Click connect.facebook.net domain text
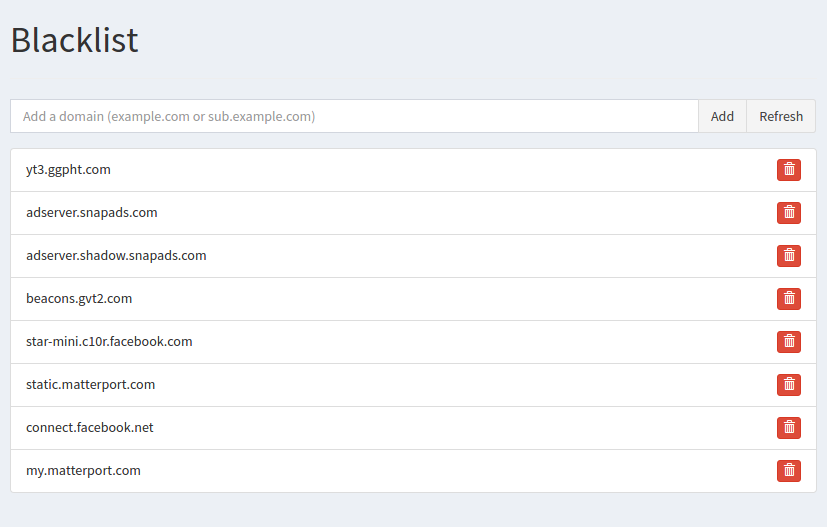827x527 pixels. (x=90, y=428)
